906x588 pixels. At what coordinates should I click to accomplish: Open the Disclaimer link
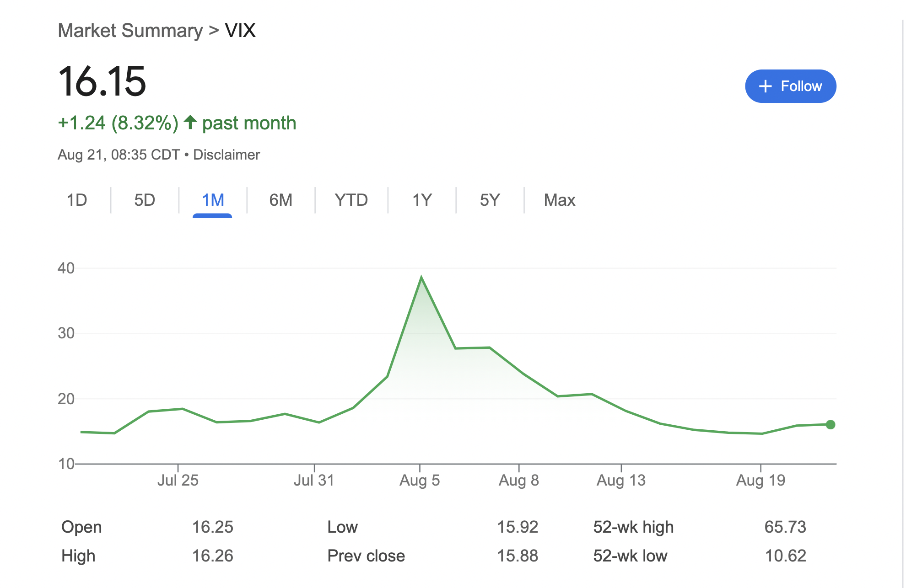[x=226, y=155]
